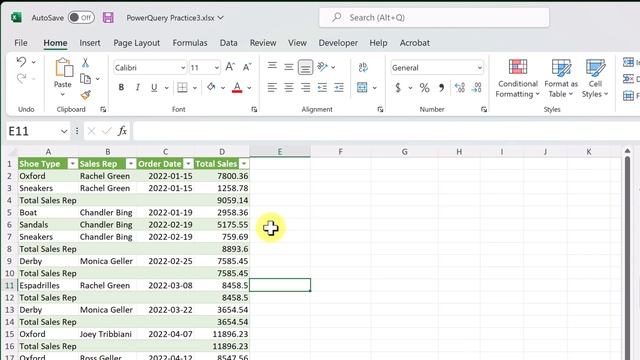Viewport: 640px width, 360px height.
Task: Open the General number format dropdown
Action: coord(480,68)
